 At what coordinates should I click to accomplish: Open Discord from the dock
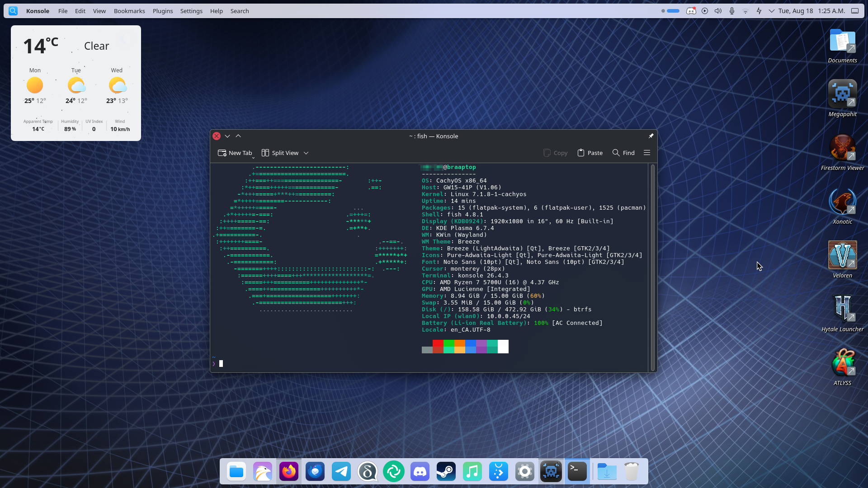tap(420, 472)
